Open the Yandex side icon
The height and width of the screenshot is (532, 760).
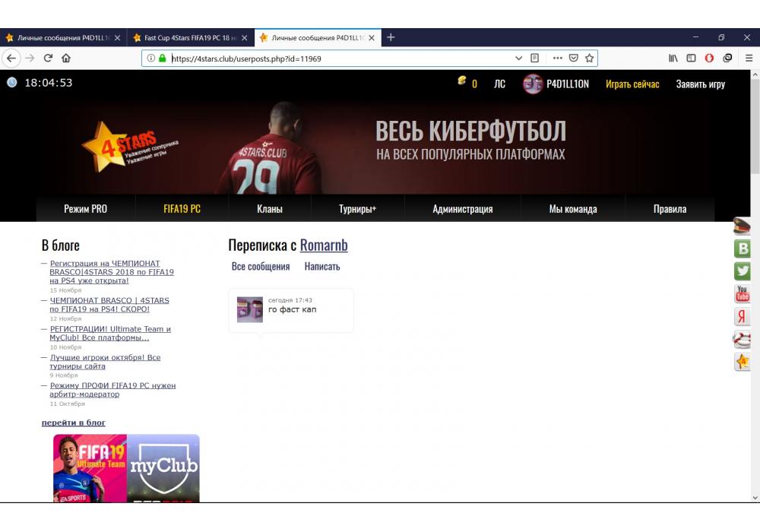(742, 316)
